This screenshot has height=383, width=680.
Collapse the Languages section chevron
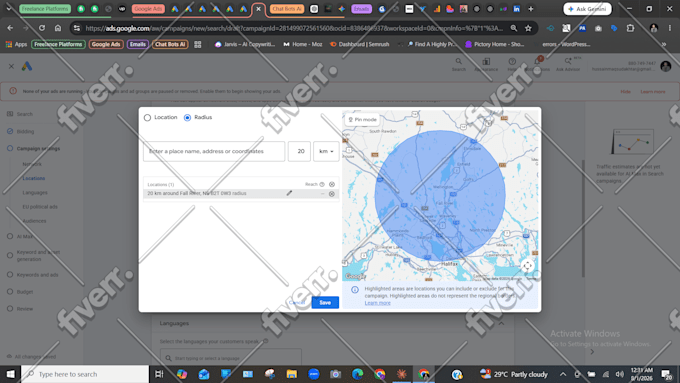[501, 324]
